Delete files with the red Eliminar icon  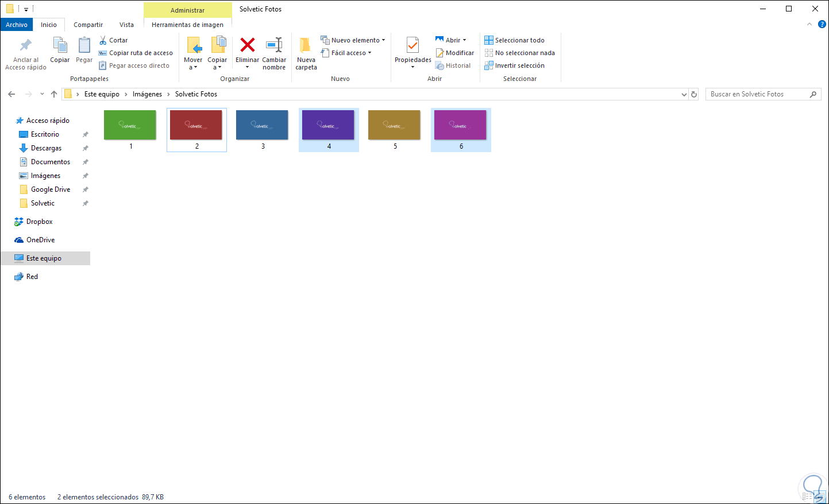(x=248, y=45)
